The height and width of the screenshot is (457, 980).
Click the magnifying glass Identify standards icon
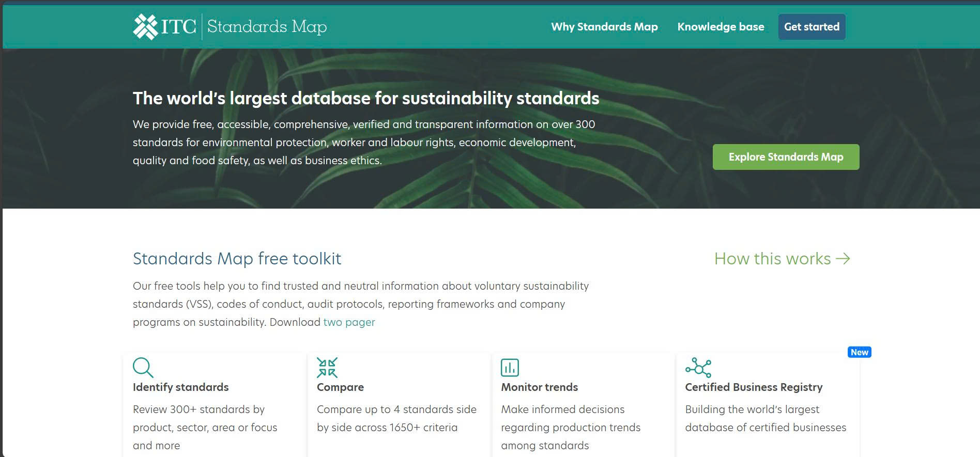[143, 368]
